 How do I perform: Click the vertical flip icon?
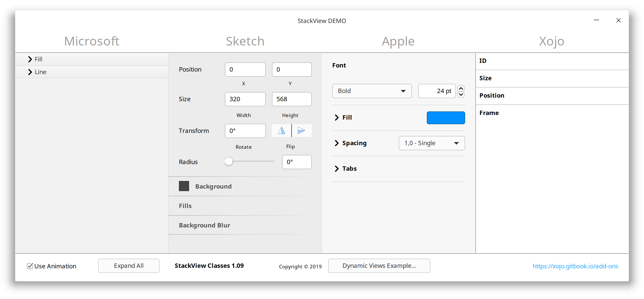[302, 131]
